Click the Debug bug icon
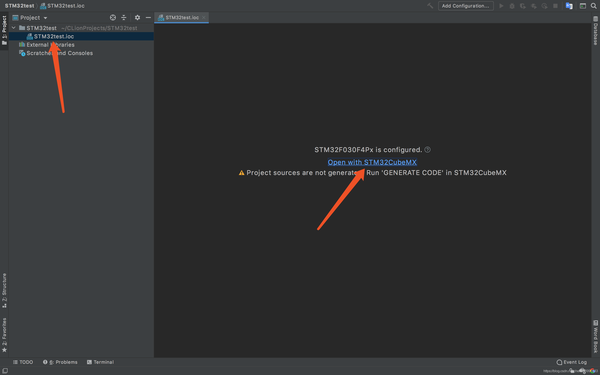Image resolution: width=600 pixels, height=375 pixels. pyautogui.click(x=512, y=6)
